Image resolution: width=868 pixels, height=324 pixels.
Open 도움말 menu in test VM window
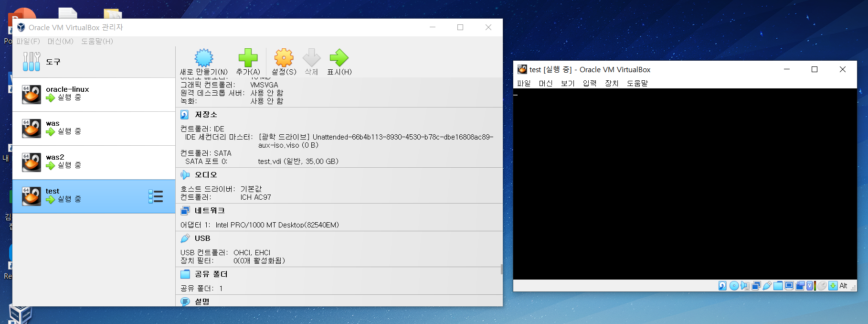pyautogui.click(x=637, y=83)
